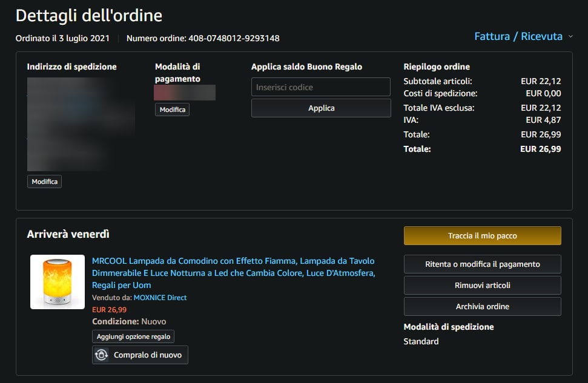This screenshot has width=588, height=383.
Task: Open the Fattura / Ricevuta dropdown
Action: pos(518,37)
